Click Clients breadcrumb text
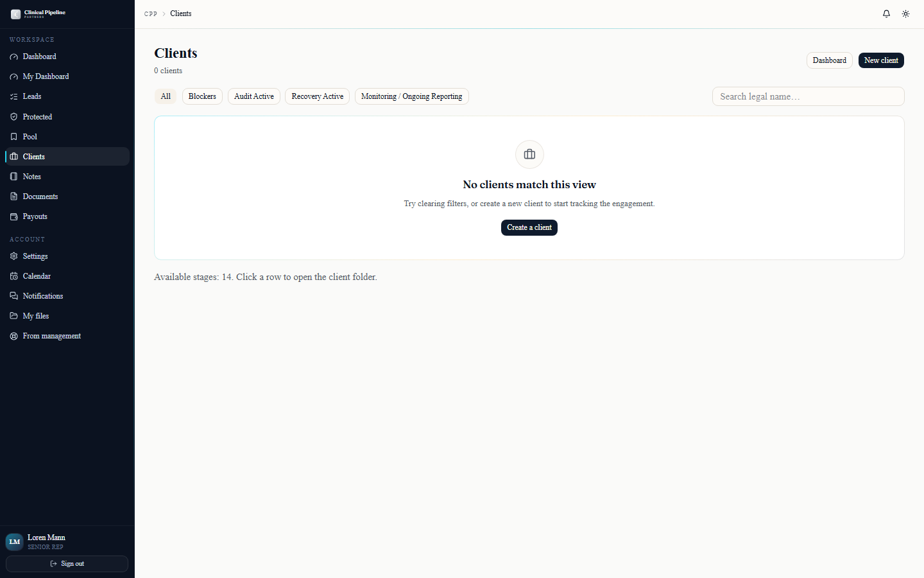Viewport: 924px width, 578px height. click(x=181, y=13)
